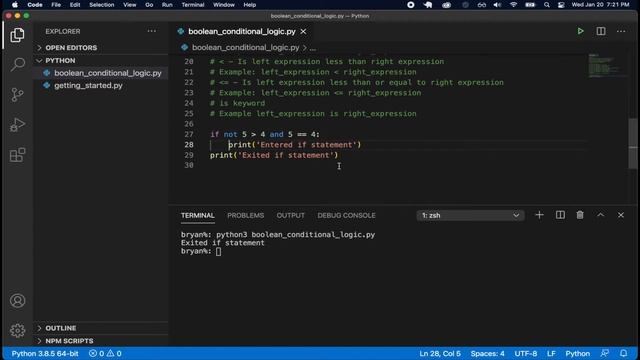640x360 pixels.
Task: Open the Run and Debug view
Action: (x=17, y=124)
